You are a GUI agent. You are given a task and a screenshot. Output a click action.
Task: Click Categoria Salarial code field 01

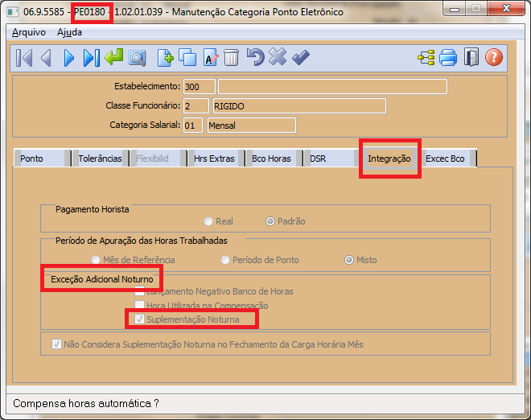pos(193,126)
